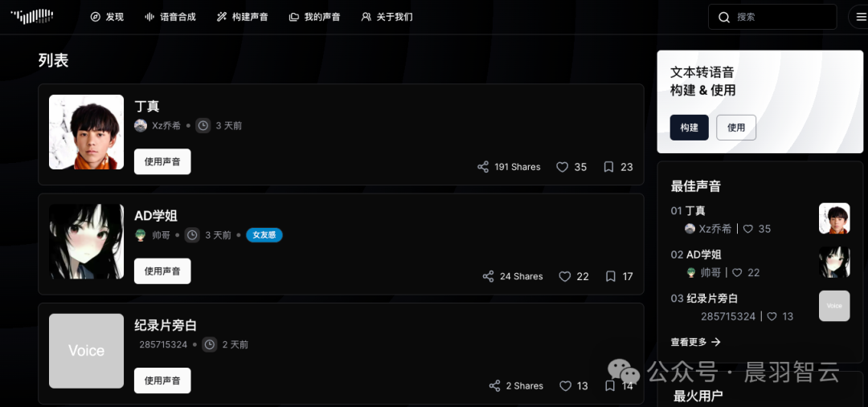Image resolution: width=868 pixels, height=407 pixels.
Task: Click share icon beside 191 Shares
Action: (483, 167)
